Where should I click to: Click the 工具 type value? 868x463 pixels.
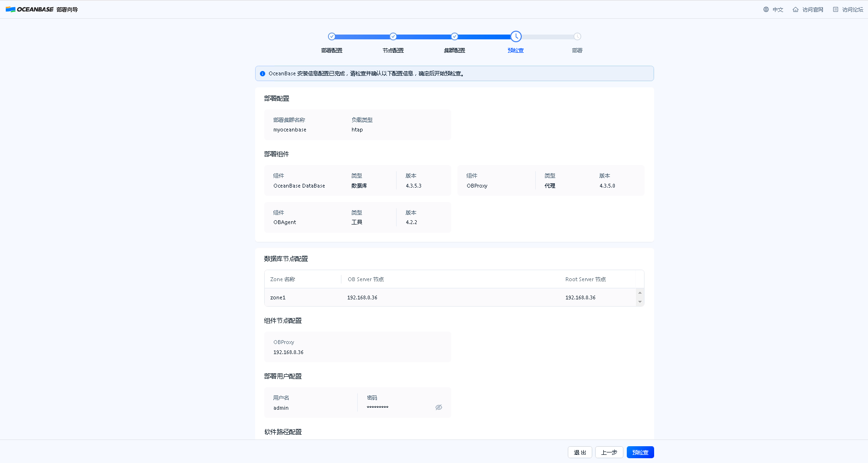point(357,223)
